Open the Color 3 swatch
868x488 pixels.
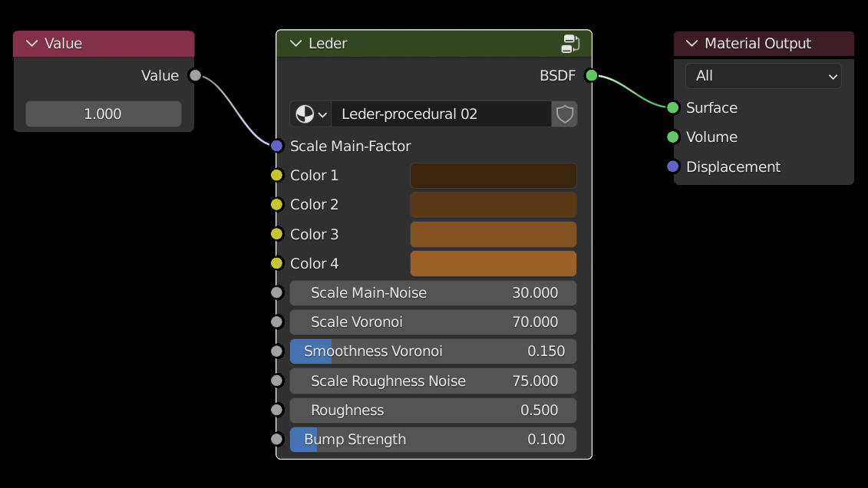tap(493, 234)
